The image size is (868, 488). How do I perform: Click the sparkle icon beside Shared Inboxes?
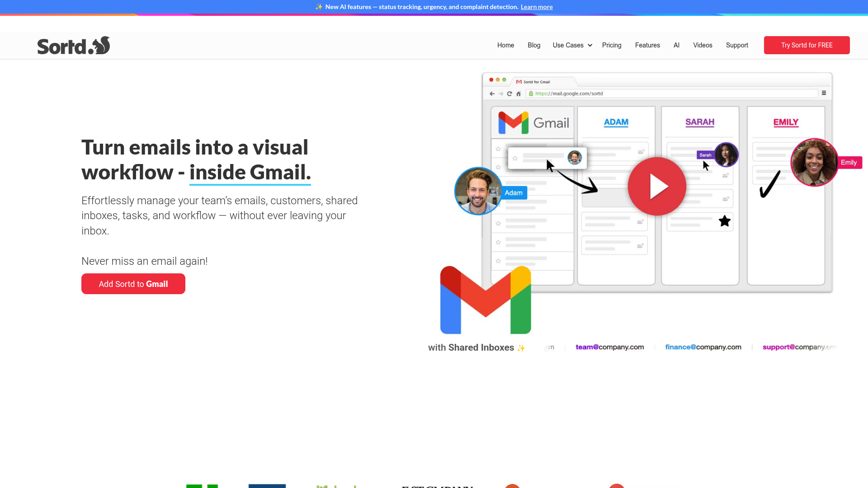coord(521,348)
